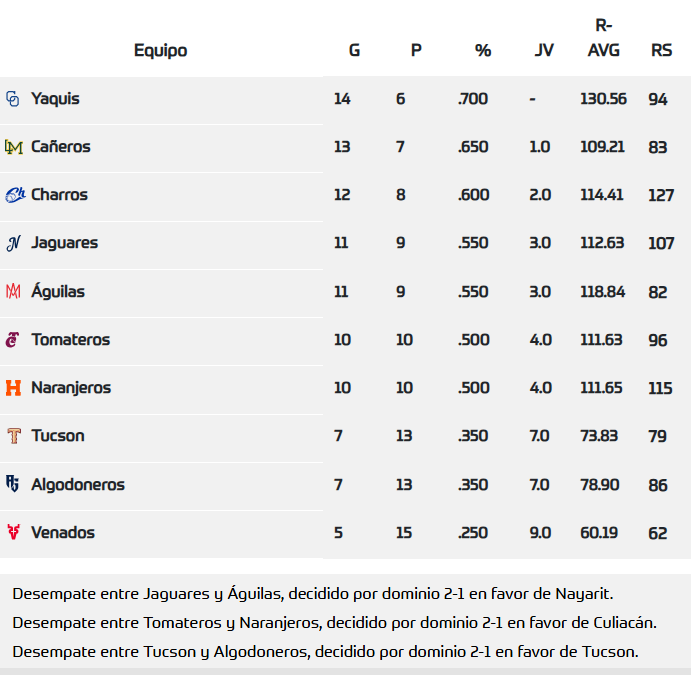
Task: Open the Yaquis team name link
Action: tap(55, 99)
